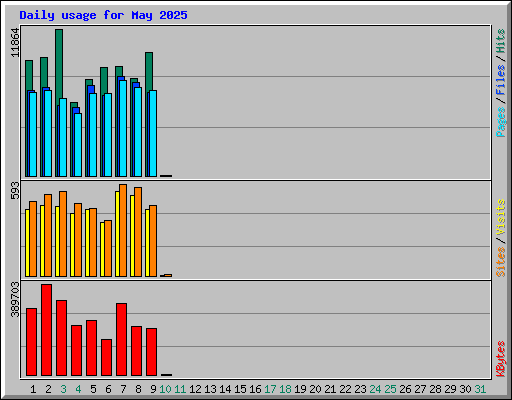Click day 24 on the x-axis
The image size is (512, 400).
(375, 389)
